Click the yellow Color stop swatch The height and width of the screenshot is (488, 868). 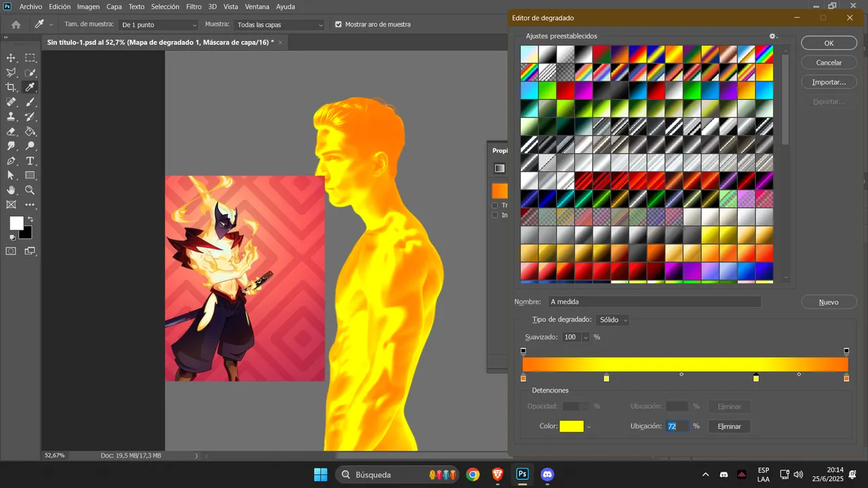572,426
